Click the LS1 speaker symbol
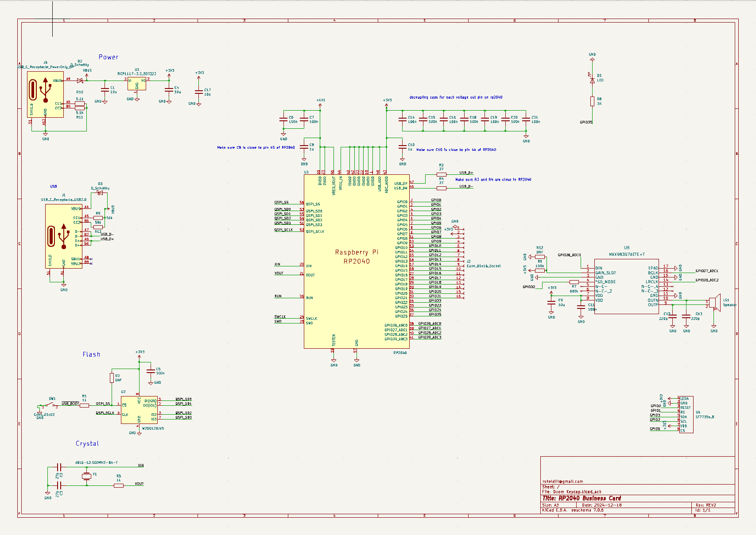Image resolution: width=756 pixels, height=535 pixels. click(714, 303)
